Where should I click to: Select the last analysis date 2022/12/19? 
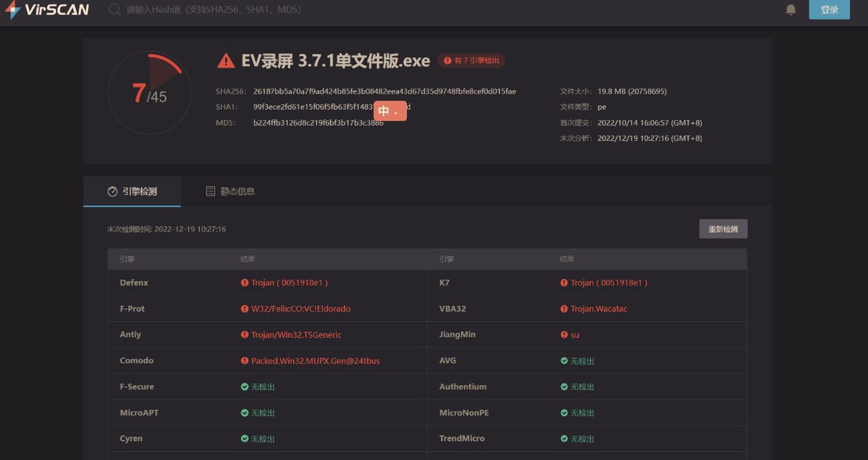[x=649, y=139]
